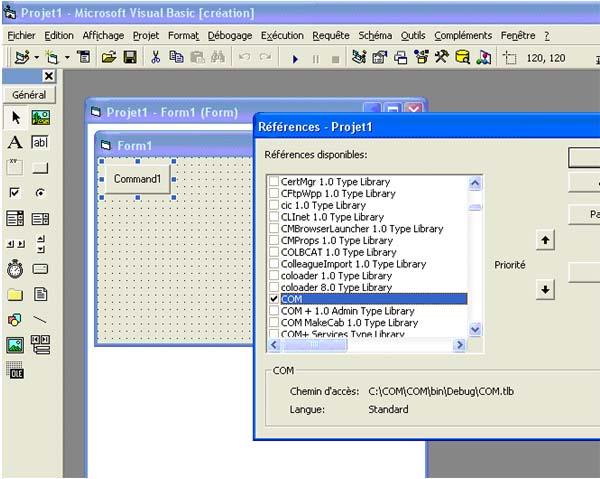This screenshot has width=600, height=479.
Task: Select the DirListBox folder tool
Action: tap(15, 294)
